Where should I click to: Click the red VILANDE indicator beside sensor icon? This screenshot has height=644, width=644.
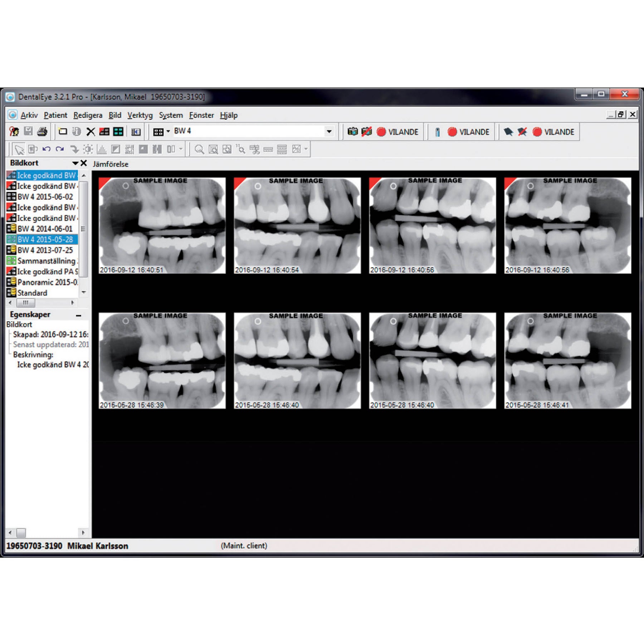(452, 132)
